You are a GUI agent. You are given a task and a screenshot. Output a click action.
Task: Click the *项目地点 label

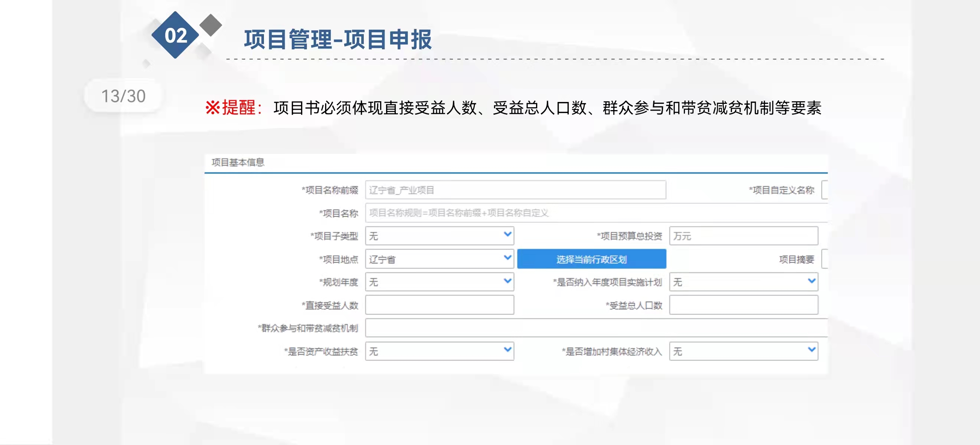coord(339,259)
